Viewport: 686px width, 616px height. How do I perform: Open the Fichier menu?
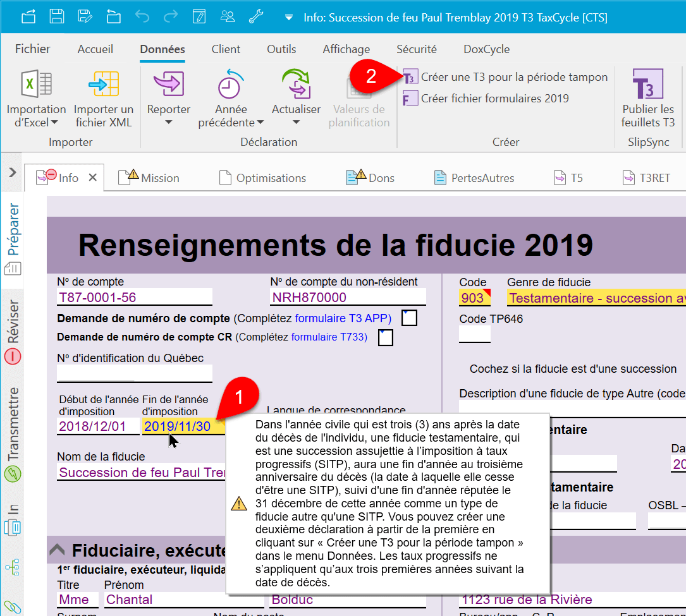(33, 49)
